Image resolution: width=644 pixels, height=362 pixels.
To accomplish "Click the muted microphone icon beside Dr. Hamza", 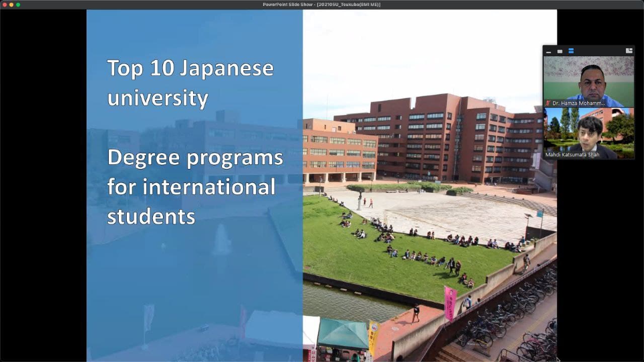I will 548,103.
